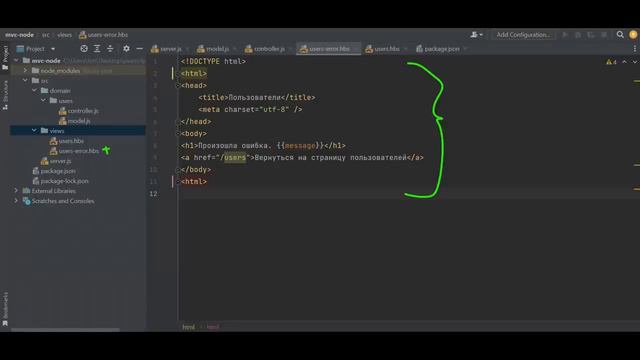Select model.js in project tree
The height and width of the screenshot is (360, 640).
74,121
